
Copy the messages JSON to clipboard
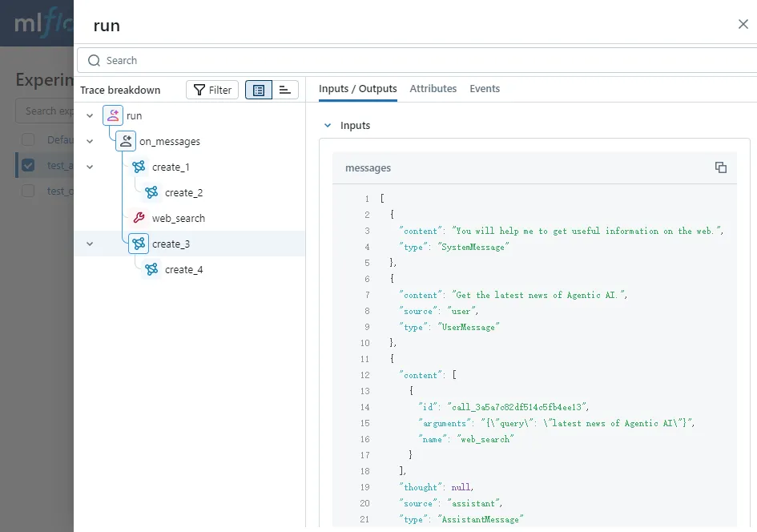[x=720, y=167]
